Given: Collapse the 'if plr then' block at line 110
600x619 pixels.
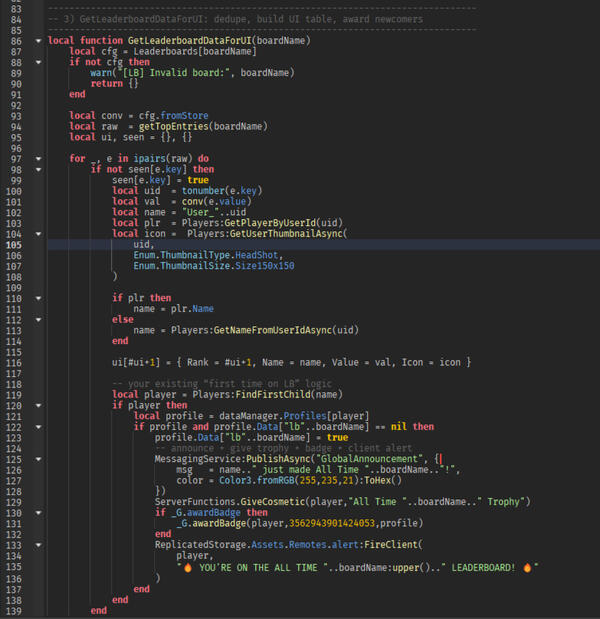Looking at the screenshot, I should point(38,298).
